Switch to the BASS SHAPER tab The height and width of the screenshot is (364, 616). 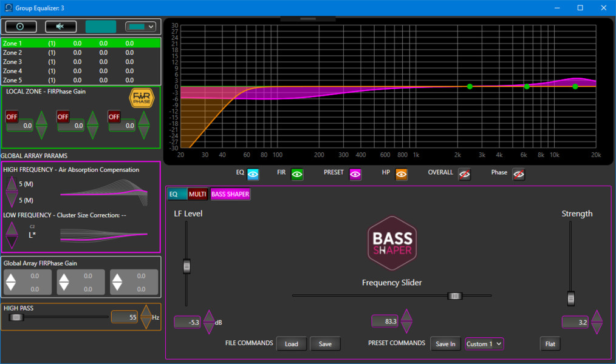(x=230, y=194)
